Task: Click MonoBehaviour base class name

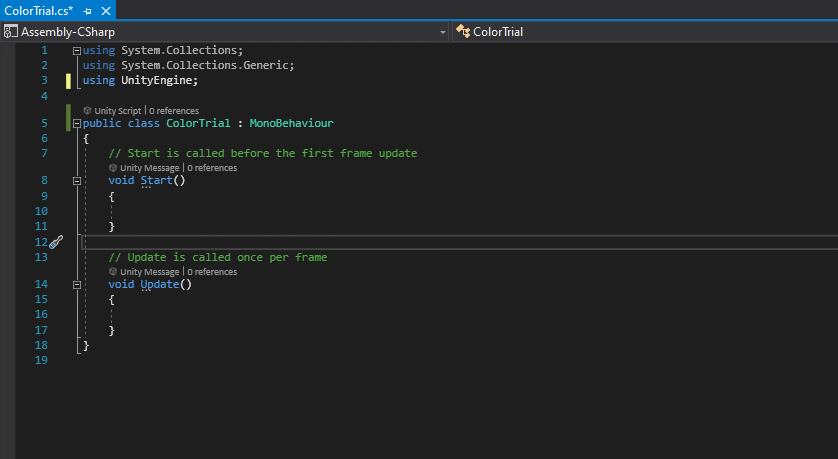Action: (291, 124)
